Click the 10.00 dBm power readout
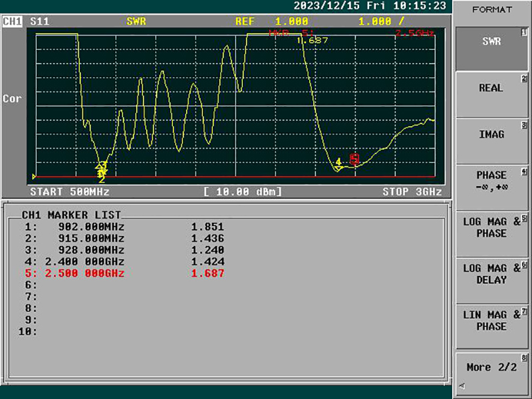Screen dimensions: 532x399 click(243, 192)
